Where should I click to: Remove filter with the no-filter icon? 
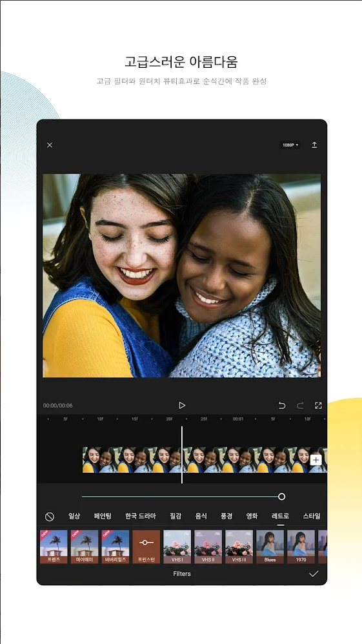[50, 517]
